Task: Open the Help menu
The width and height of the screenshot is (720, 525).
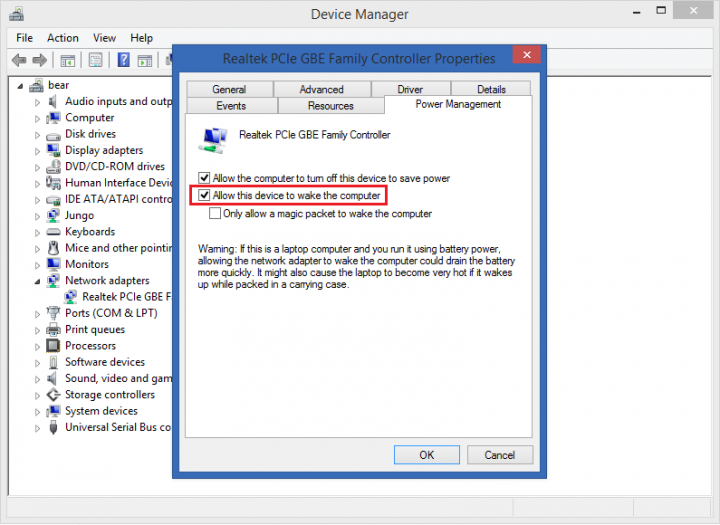Action: point(141,38)
